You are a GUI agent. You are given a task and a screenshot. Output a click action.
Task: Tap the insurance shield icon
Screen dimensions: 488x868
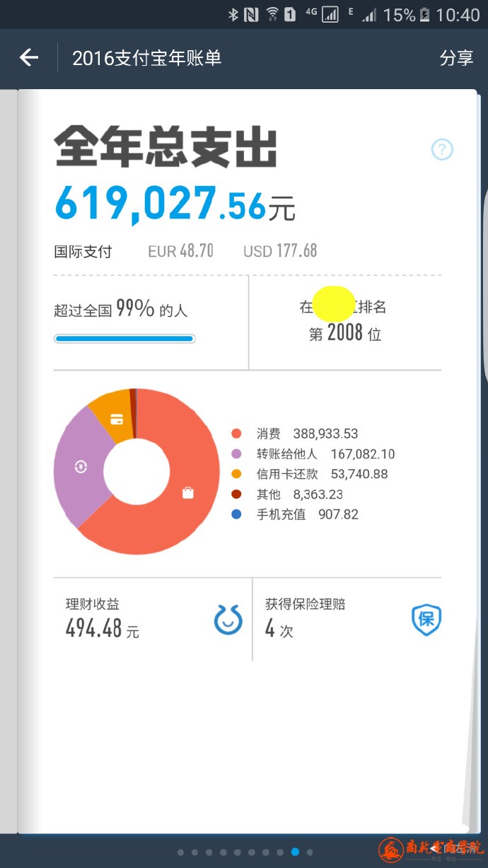426,620
